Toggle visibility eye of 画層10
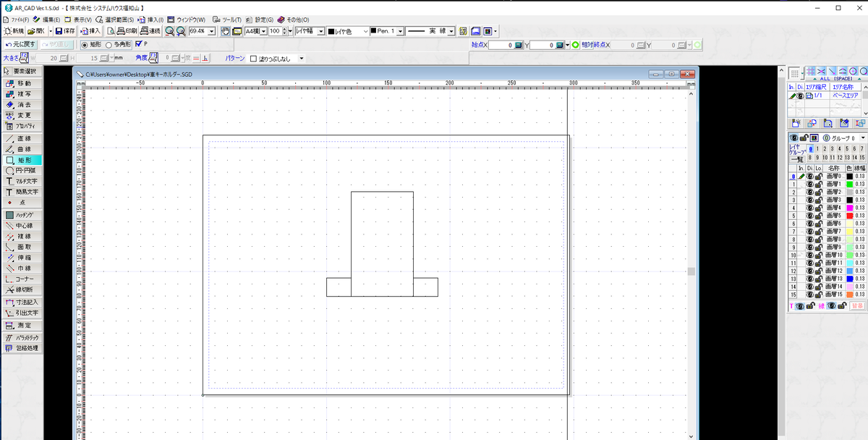This screenshot has width=868, height=440. click(810, 255)
